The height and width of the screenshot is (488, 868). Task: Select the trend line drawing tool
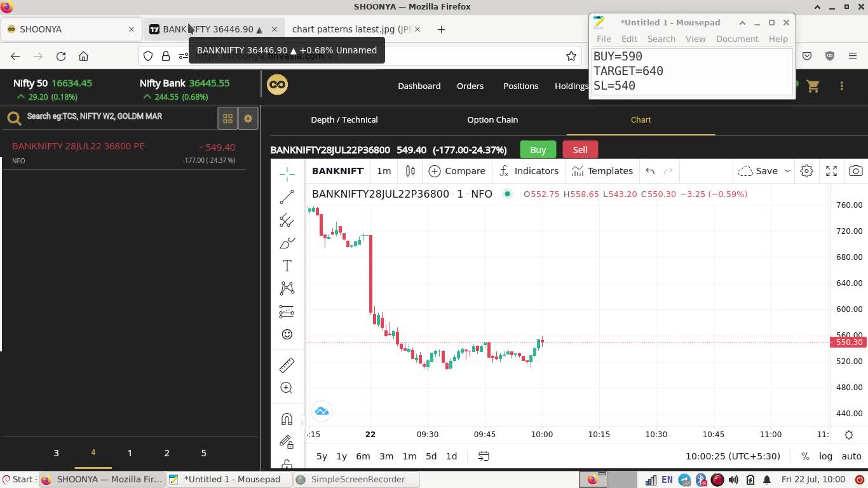pyautogui.click(x=287, y=197)
